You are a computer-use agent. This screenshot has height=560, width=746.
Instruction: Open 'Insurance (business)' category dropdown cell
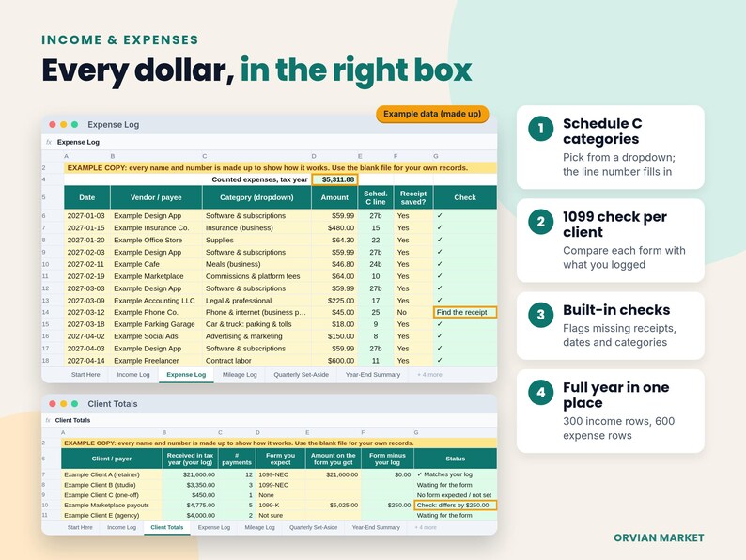click(256, 228)
